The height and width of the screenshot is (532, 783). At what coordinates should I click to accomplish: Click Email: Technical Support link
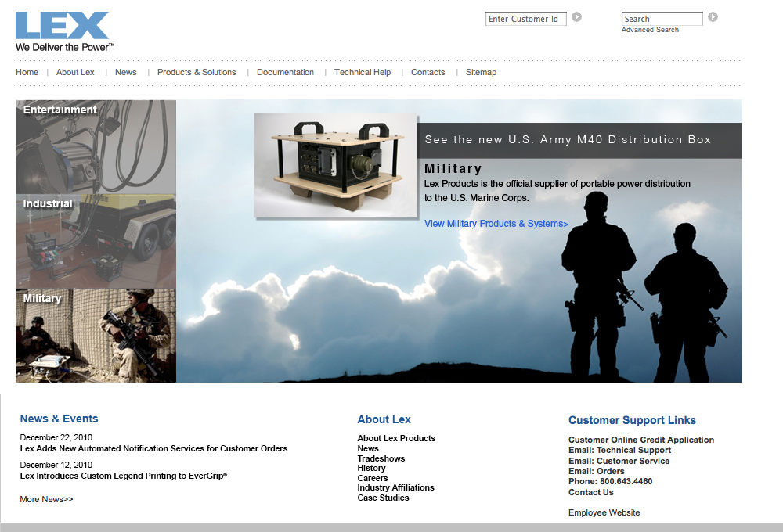pyautogui.click(x=619, y=450)
